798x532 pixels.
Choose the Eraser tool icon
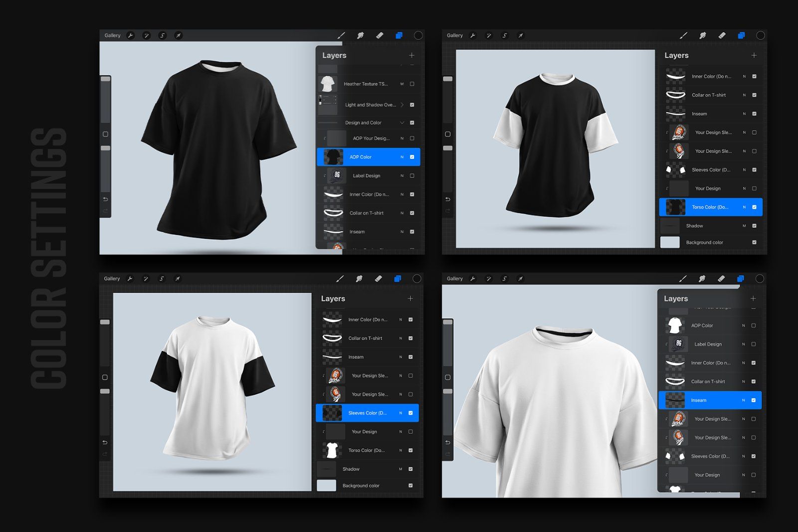(x=380, y=35)
